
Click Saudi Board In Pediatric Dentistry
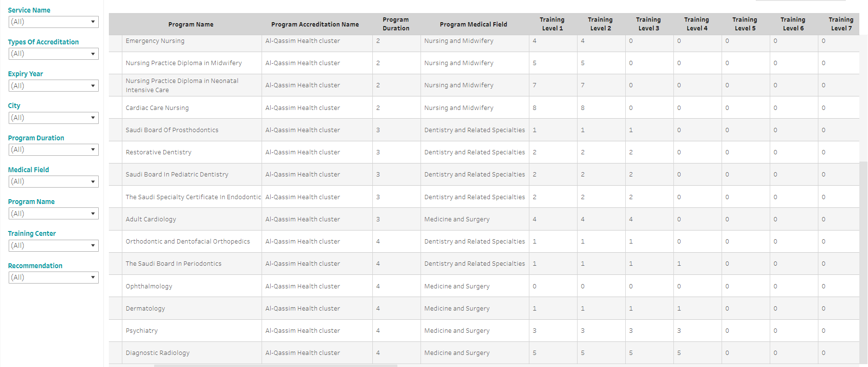[x=177, y=175]
